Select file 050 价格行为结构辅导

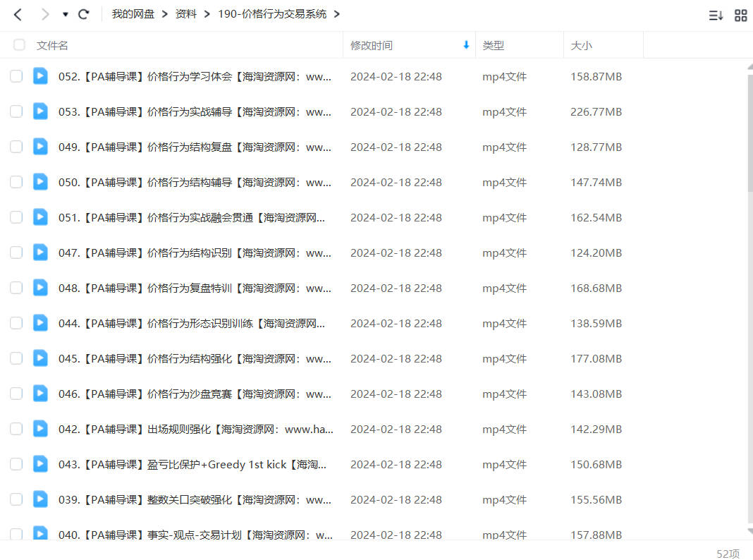click(195, 183)
